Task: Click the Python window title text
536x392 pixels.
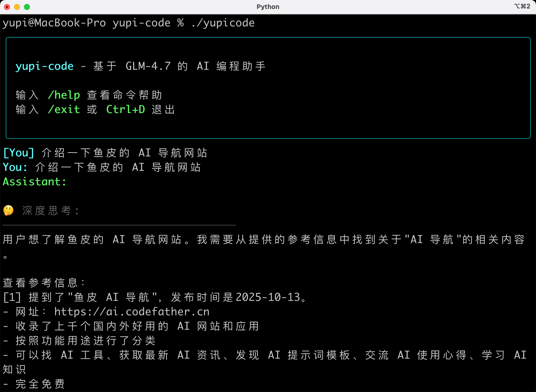Action: (x=268, y=7)
